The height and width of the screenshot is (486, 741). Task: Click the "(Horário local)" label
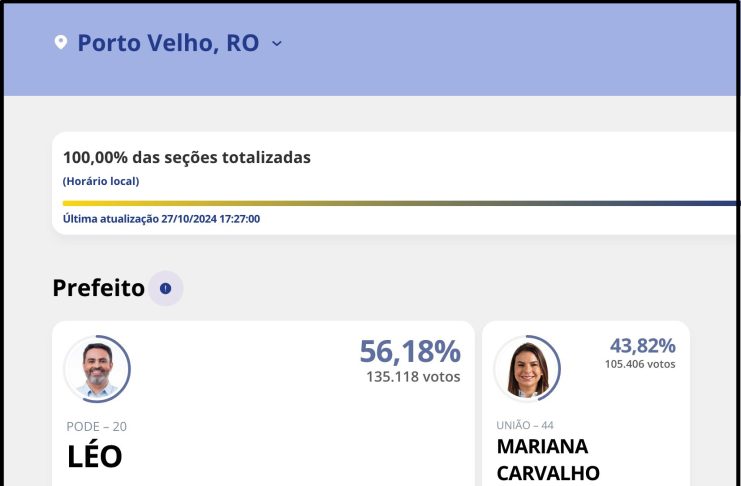pyautogui.click(x=101, y=181)
